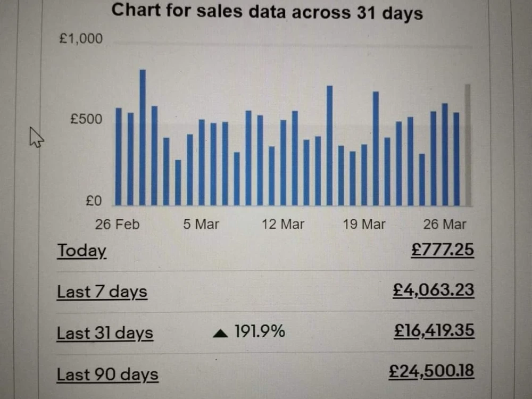The height and width of the screenshot is (399, 532).
Task: Click the first blue bar in chart
Action: pyautogui.click(x=119, y=156)
